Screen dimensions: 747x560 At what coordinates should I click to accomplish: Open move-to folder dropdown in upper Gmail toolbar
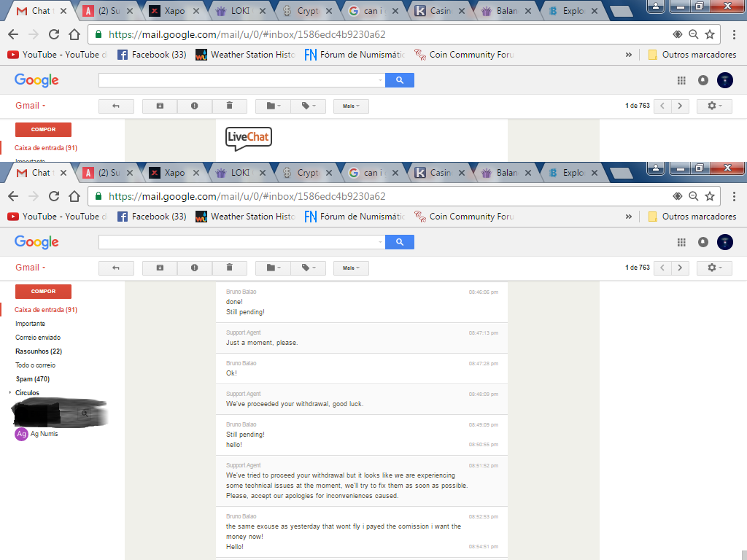273,106
